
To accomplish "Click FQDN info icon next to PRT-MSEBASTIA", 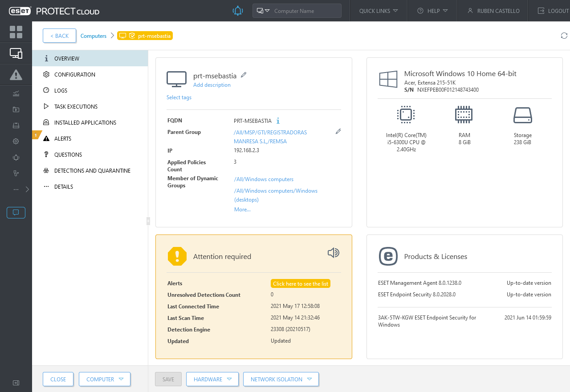I will 278,121.
